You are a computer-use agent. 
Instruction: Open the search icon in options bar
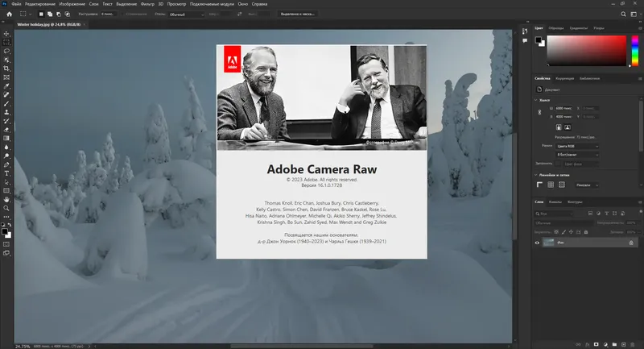(623, 14)
